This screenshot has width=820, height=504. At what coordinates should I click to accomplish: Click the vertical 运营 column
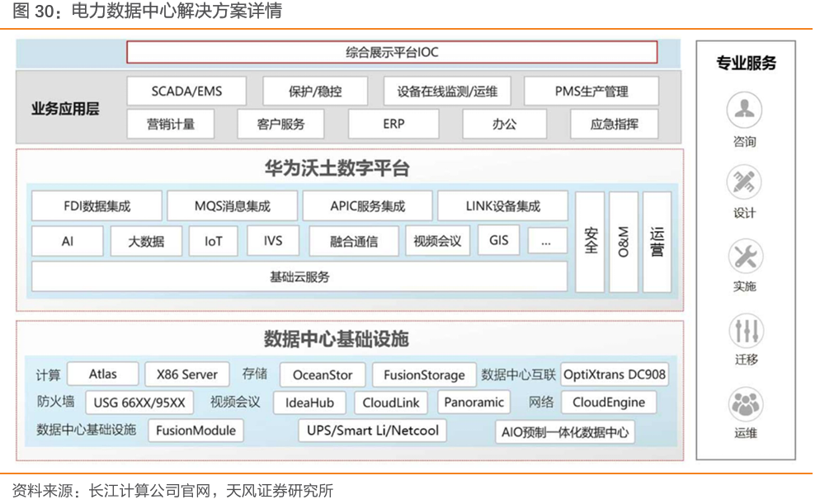pos(657,242)
